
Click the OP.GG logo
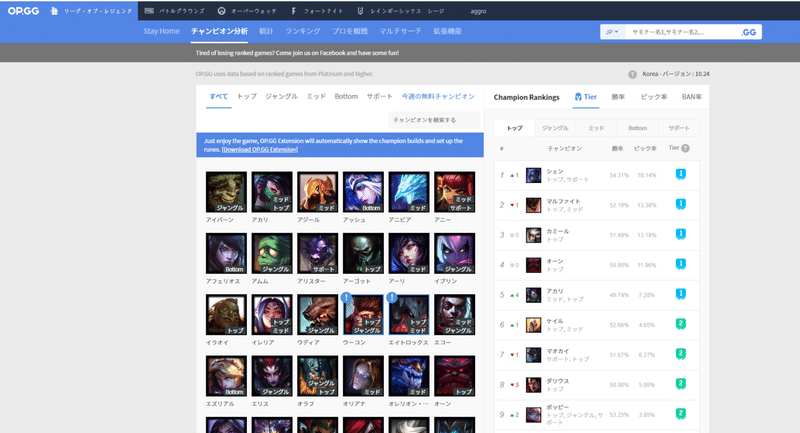point(23,11)
